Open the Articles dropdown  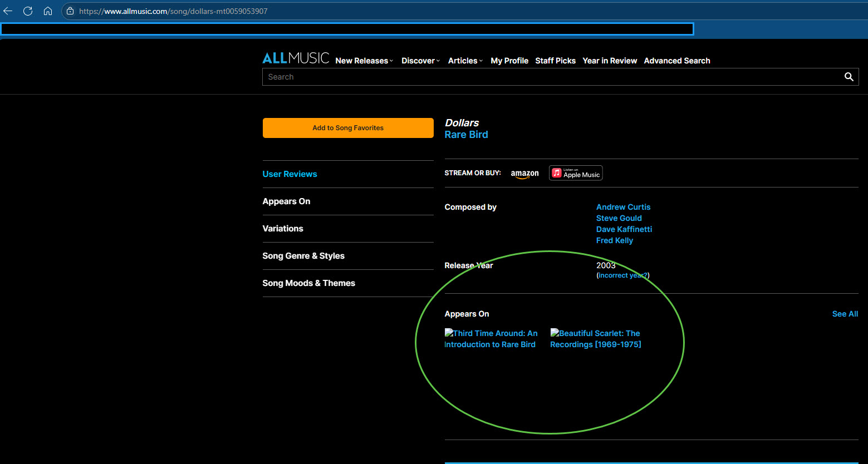465,61
